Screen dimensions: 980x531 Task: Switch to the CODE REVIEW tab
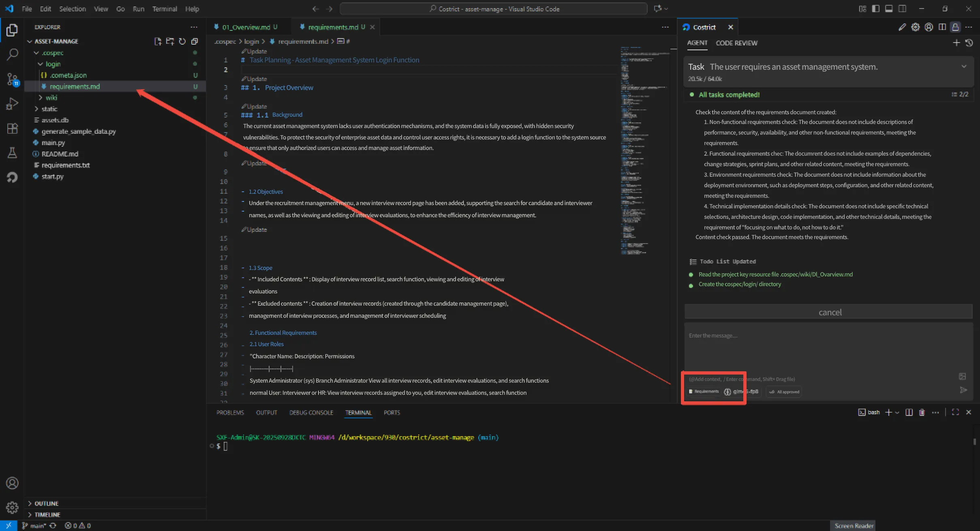click(736, 43)
